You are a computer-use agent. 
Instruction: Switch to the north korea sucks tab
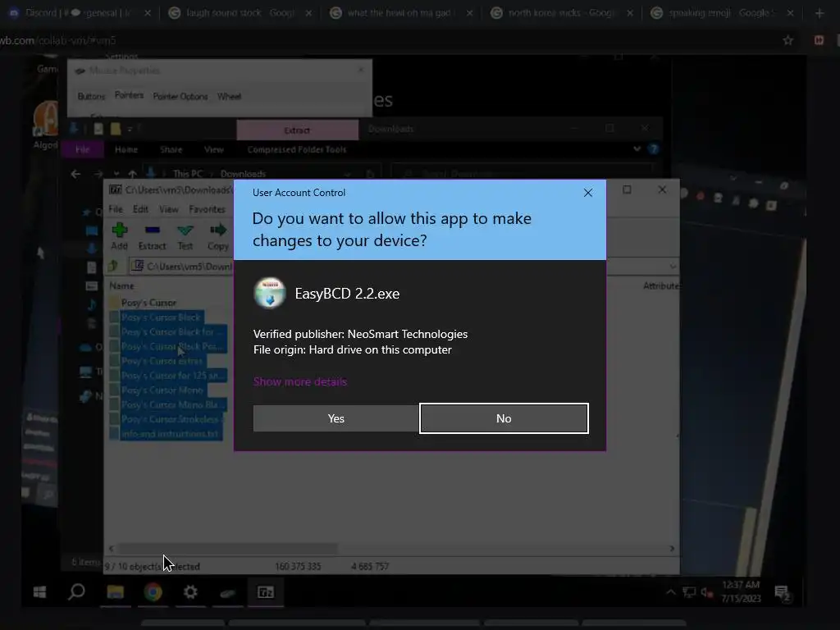560,13
